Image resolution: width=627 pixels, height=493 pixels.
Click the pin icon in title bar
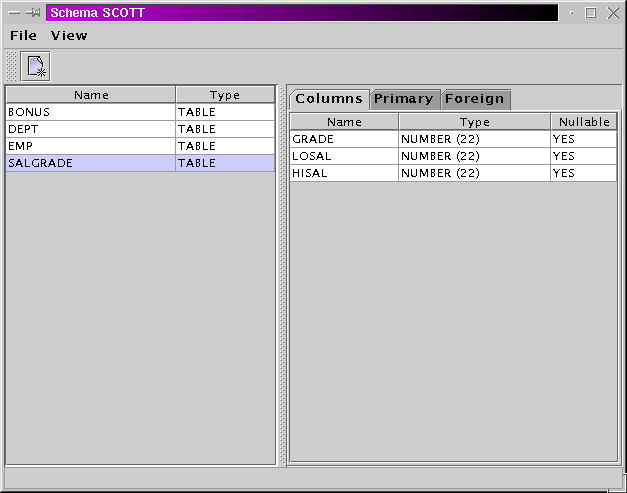(33, 13)
